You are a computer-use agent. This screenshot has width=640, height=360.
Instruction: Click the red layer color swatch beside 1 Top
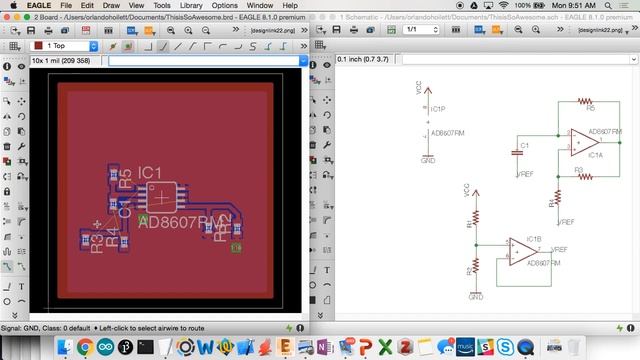tap(38, 46)
